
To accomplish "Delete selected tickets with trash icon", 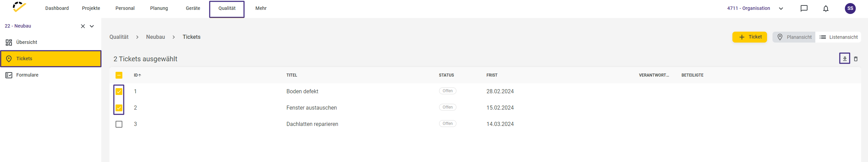I will [x=856, y=59].
